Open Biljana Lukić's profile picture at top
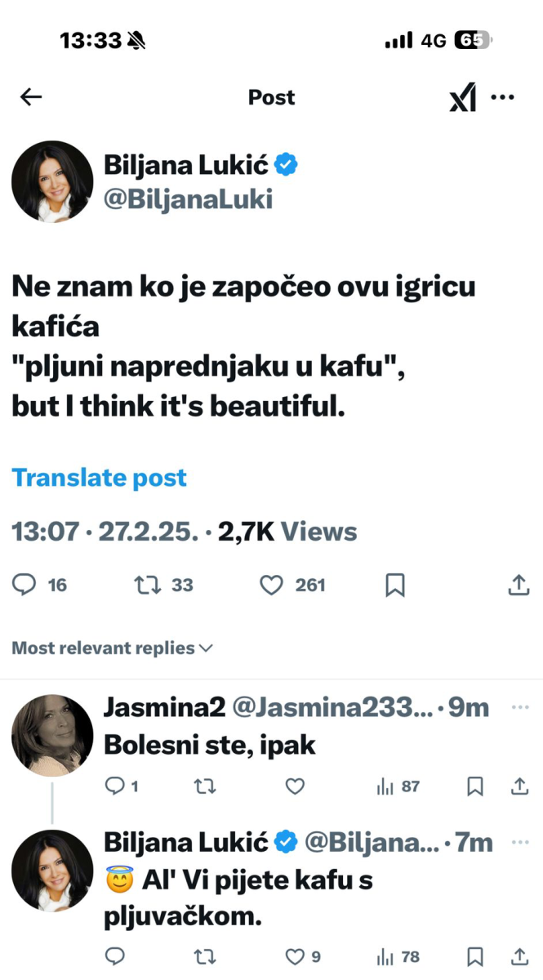Screen dimensions: 543x980 tap(52, 181)
